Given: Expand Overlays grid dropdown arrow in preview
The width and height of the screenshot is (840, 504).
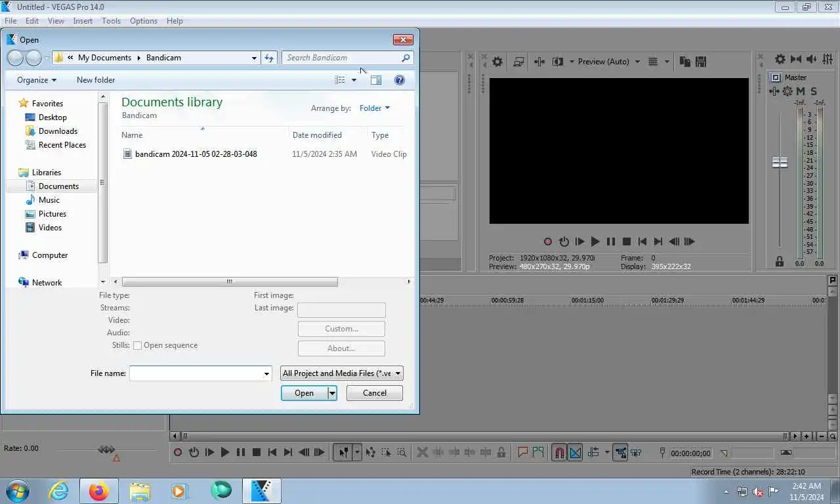Looking at the screenshot, I should point(667,62).
